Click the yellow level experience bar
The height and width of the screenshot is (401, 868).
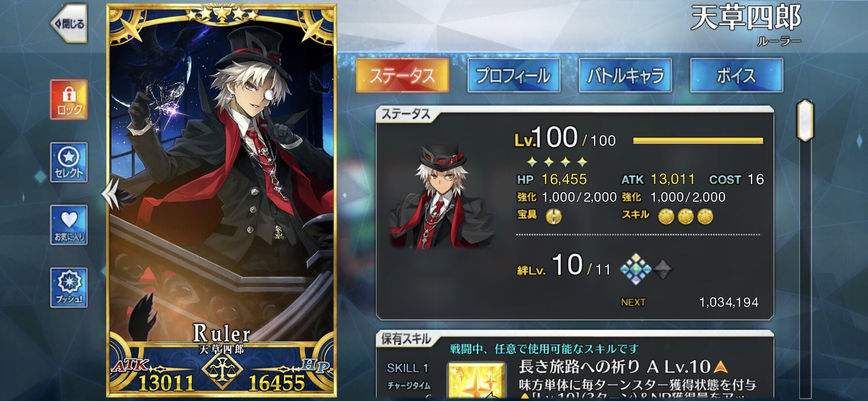click(698, 141)
